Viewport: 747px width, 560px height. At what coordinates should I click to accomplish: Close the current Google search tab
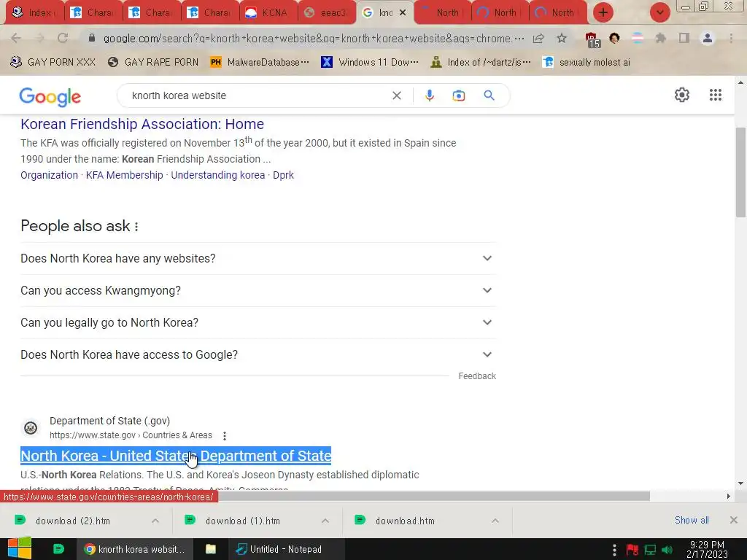point(403,13)
